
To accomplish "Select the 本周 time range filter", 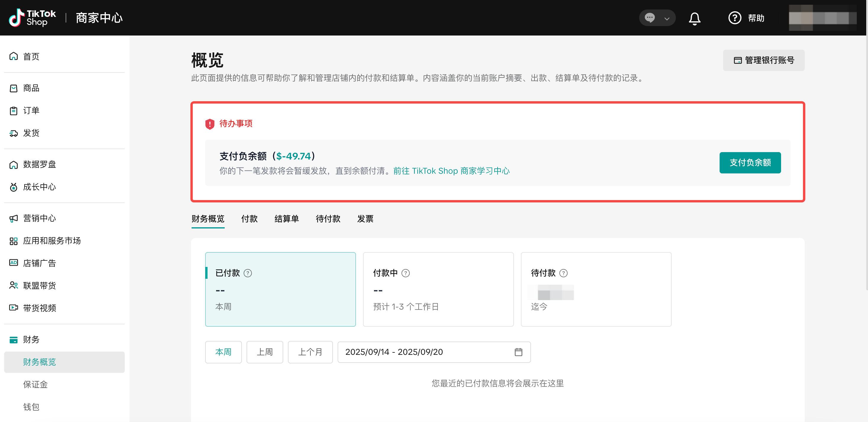I will coord(223,352).
